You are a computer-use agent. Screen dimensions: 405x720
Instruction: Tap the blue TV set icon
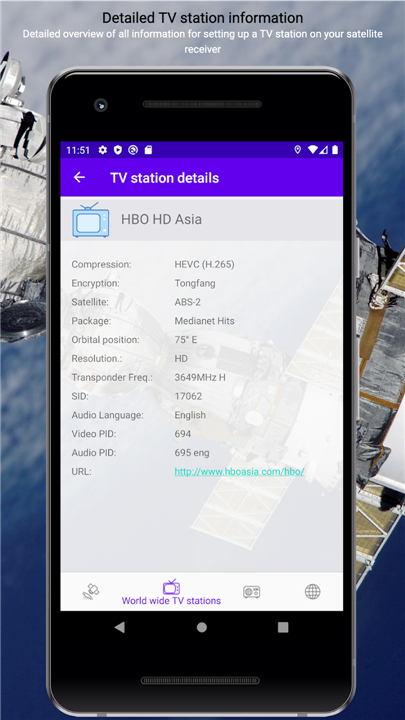tap(91, 219)
